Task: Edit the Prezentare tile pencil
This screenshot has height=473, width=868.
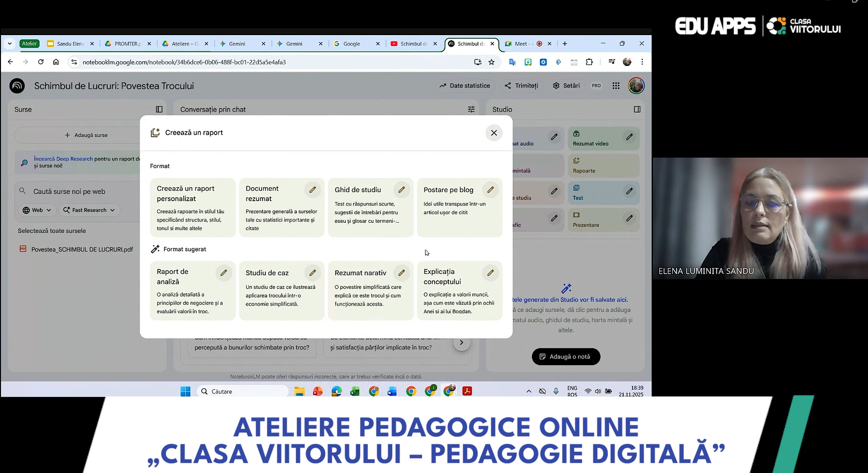Action: tap(629, 218)
